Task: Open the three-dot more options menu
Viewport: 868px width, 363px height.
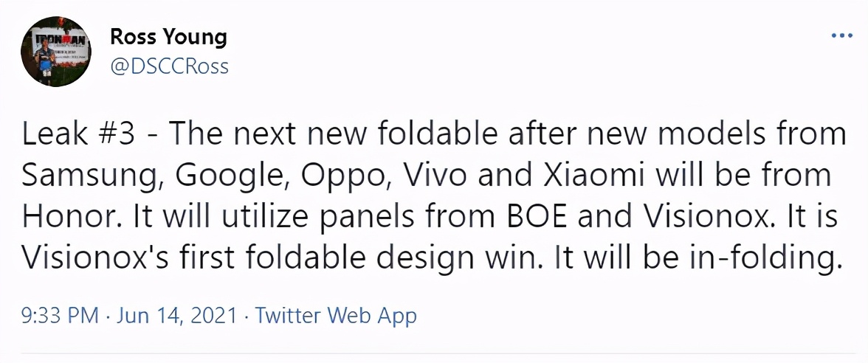Action: [841, 36]
